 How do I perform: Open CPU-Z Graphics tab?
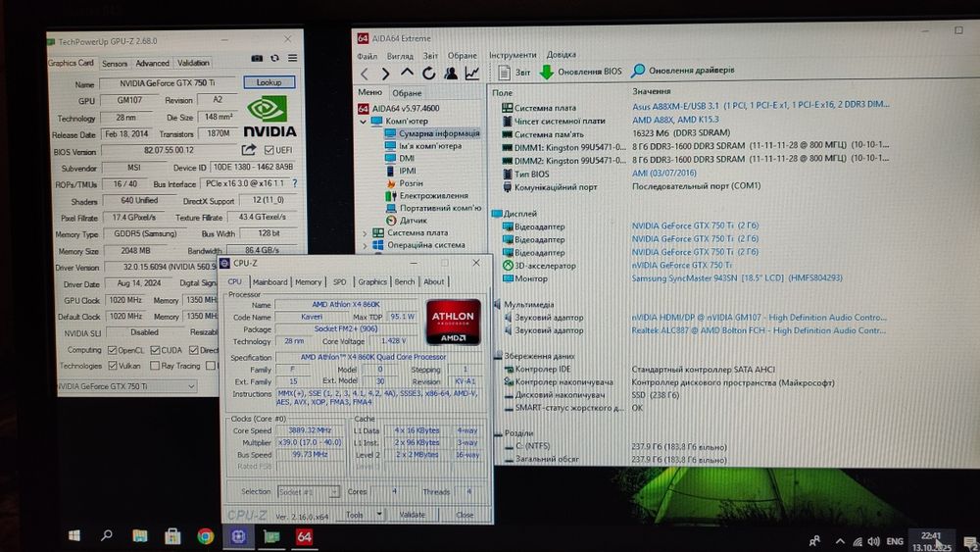point(372,282)
